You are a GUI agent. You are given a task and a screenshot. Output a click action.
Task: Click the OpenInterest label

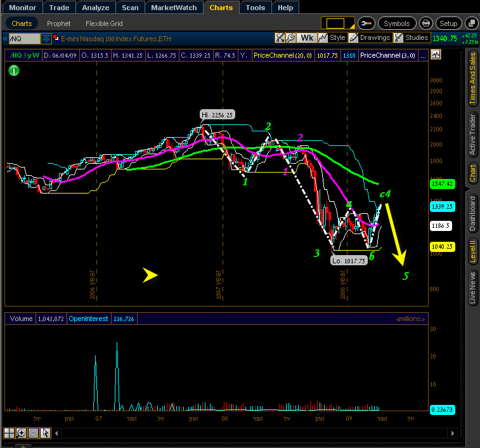tap(88, 319)
